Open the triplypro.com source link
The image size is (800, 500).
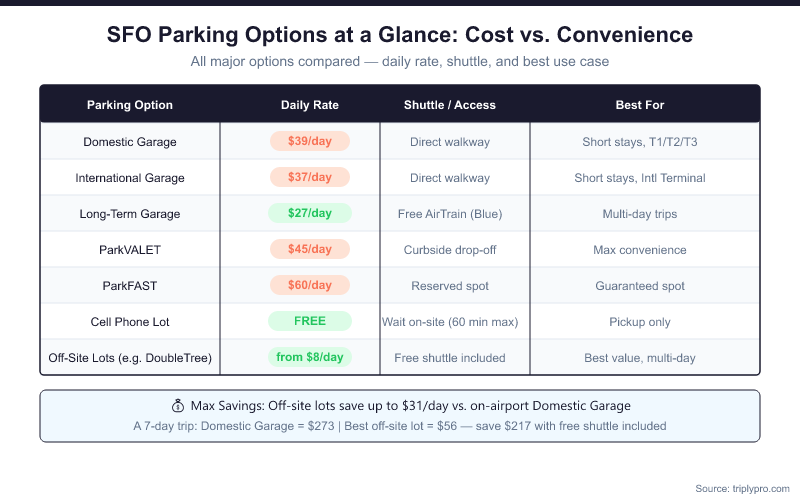(741, 488)
